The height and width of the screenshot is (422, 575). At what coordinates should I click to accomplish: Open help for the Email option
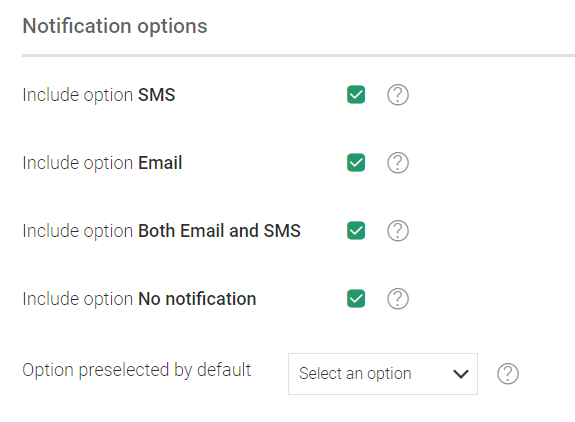pyautogui.click(x=398, y=163)
